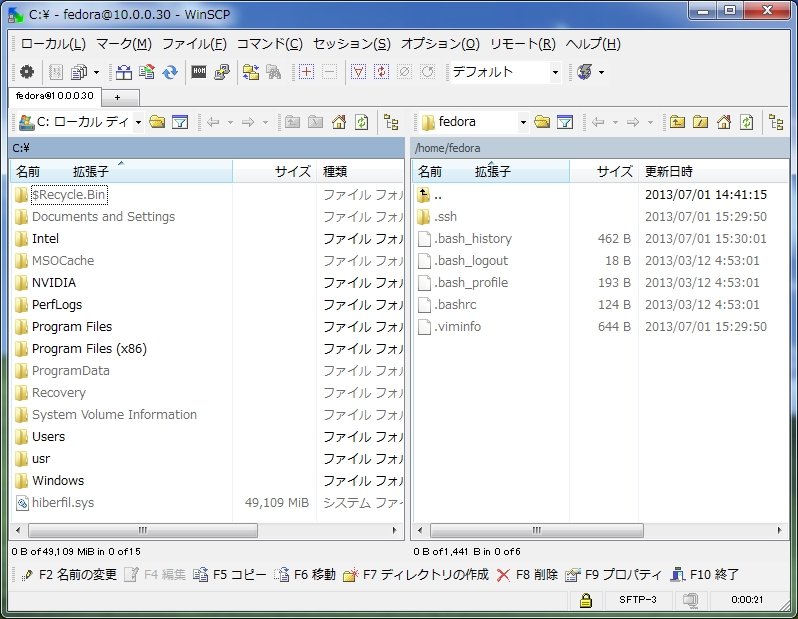Click the queue list icon in toolbar
The width and height of the screenshot is (798, 619).
point(78,72)
